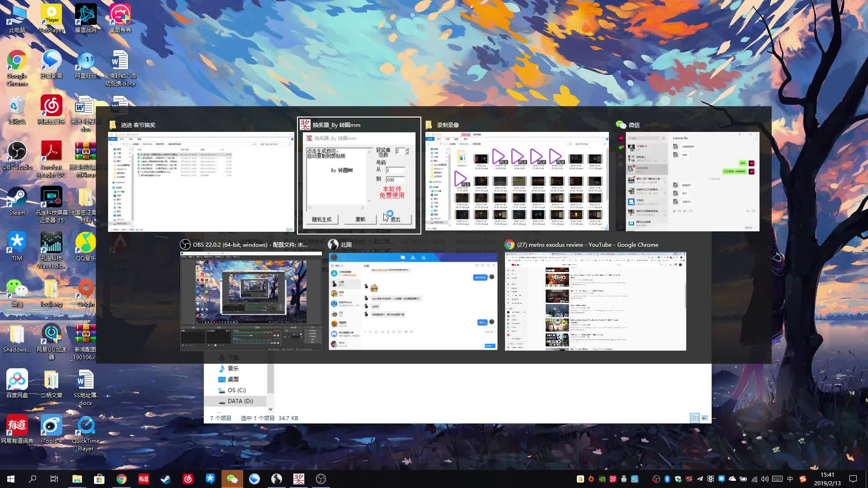Select DATA (D:) in the Explorer tree
Image resolution: width=868 pixels, height=488 pixels.
click(x=240, y=401)
